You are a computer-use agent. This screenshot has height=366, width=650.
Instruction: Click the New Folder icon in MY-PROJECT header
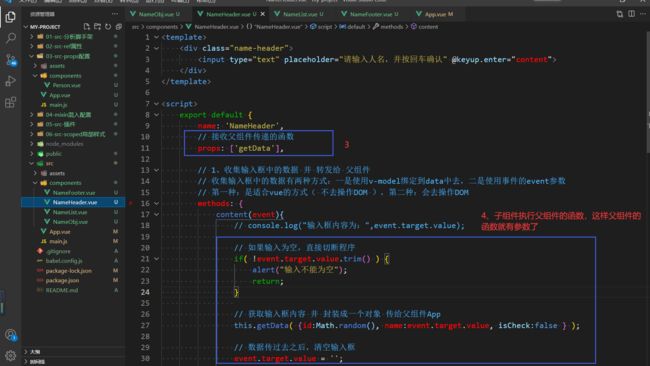97,27
